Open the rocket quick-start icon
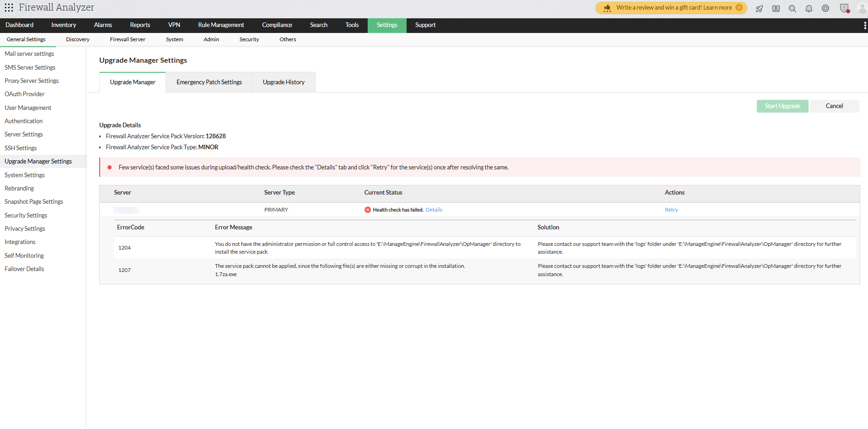The width and height of the screenshot is (868, 429). (760, 9)
